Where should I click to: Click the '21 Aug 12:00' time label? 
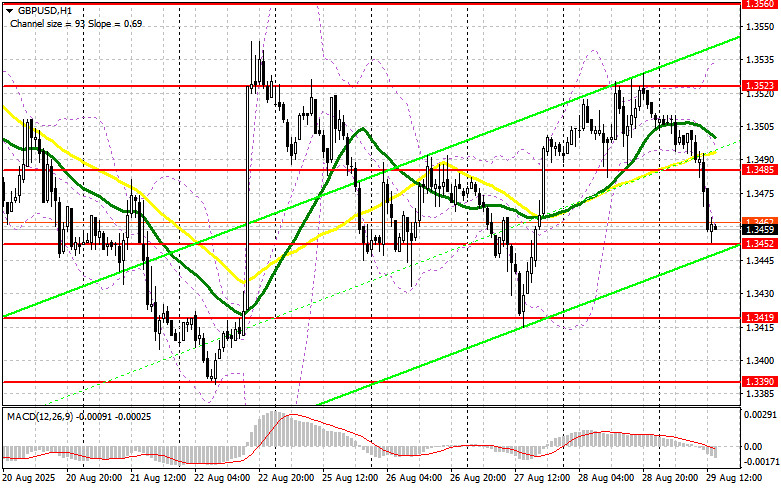point(158,478)
